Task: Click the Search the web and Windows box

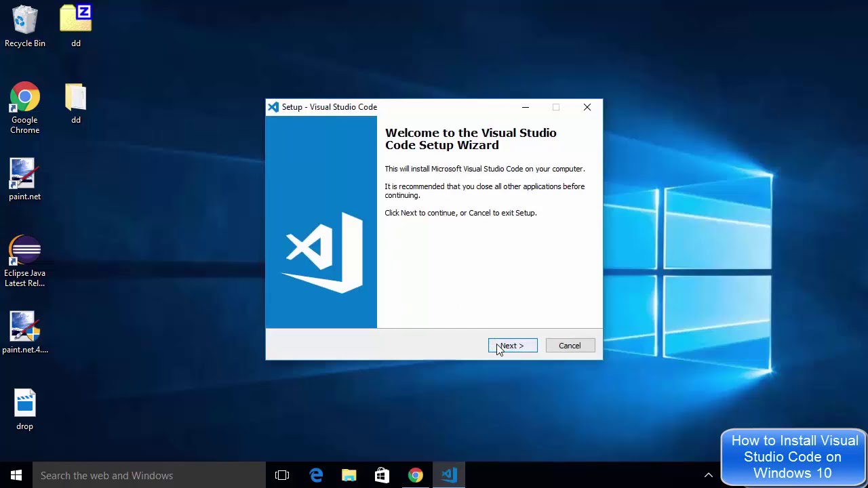Action: pos(149,475)
